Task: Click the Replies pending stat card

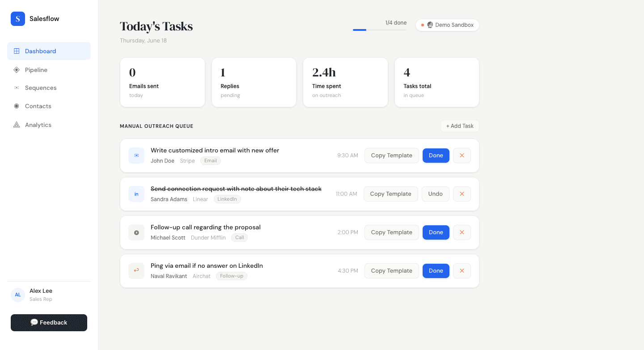Action: click(254, 82)
